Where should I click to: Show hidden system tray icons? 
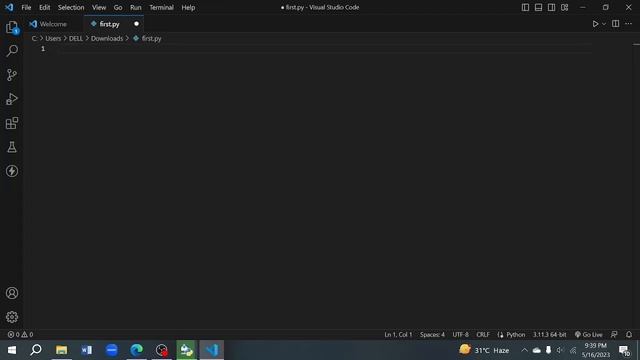point(524,350)
